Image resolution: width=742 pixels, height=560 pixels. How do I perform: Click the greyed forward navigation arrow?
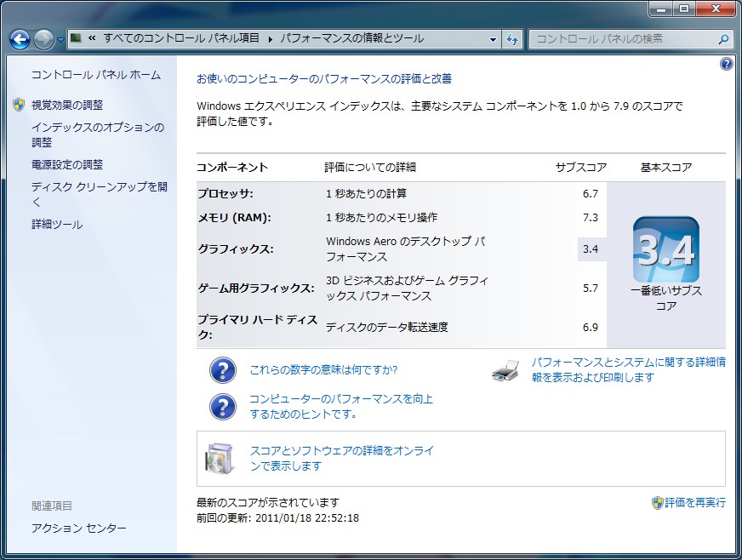(43, 39)
